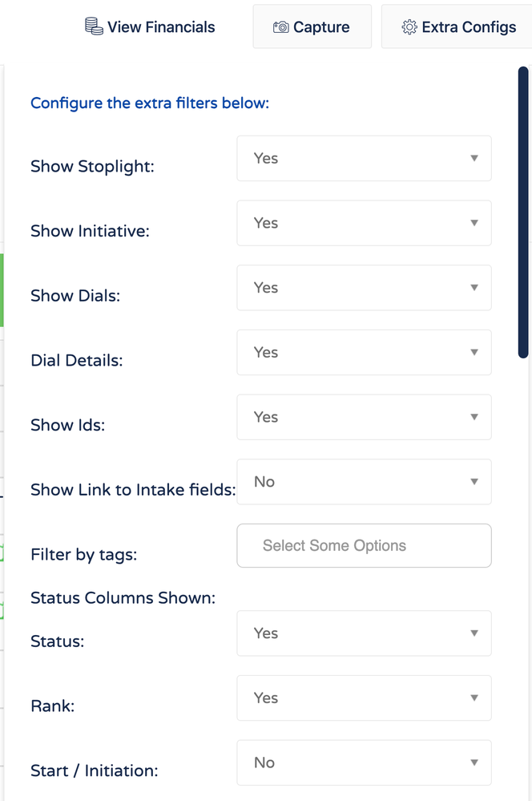Click the coins icon beside View Financials
This screenshot has width=532, height=801.
coord(94,26)
